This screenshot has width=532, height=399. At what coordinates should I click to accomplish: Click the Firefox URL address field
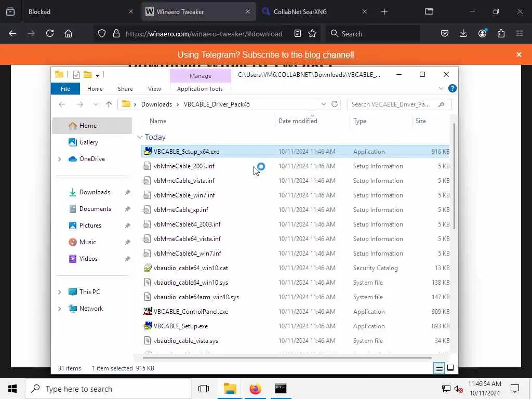[x=204, y=34]
